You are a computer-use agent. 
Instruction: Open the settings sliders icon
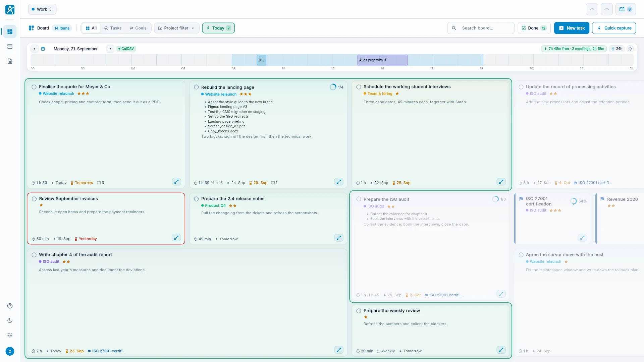[10, 335]
